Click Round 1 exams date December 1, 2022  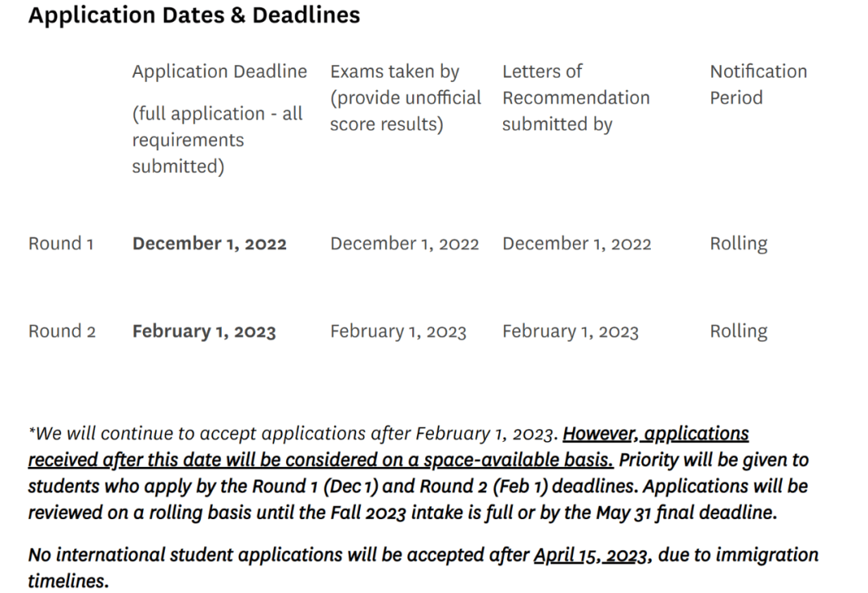404,243
